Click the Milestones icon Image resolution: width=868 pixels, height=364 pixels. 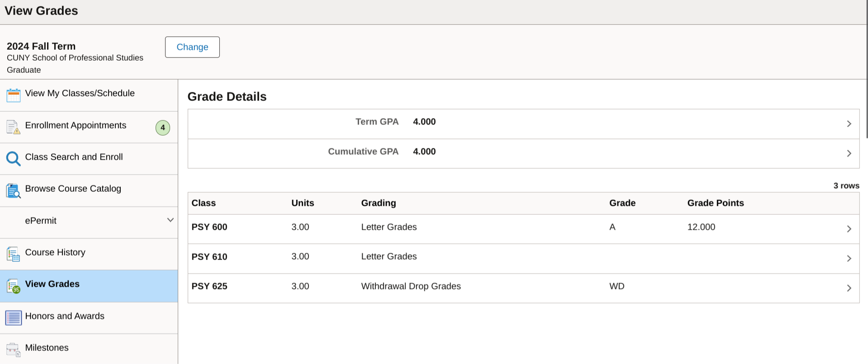[x=13, y=350]
